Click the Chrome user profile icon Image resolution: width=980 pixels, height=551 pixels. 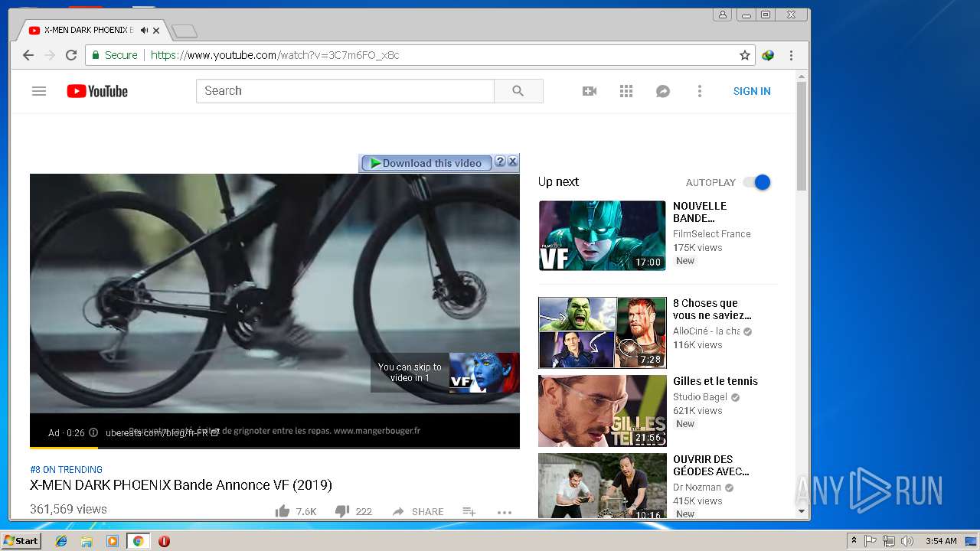click(722, 15)
